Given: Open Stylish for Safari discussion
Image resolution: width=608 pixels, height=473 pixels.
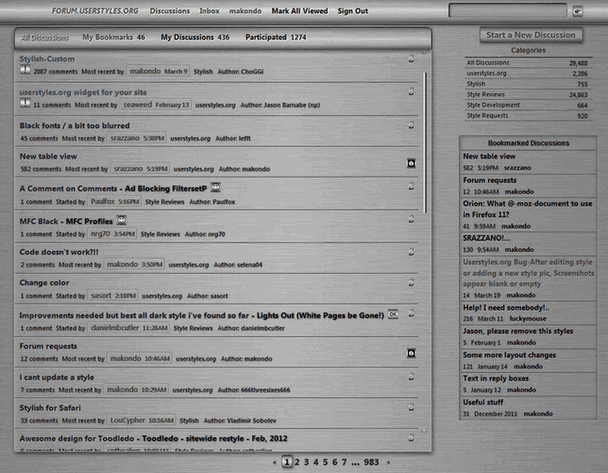Looking at the screenshot, I should coord(50,408).
